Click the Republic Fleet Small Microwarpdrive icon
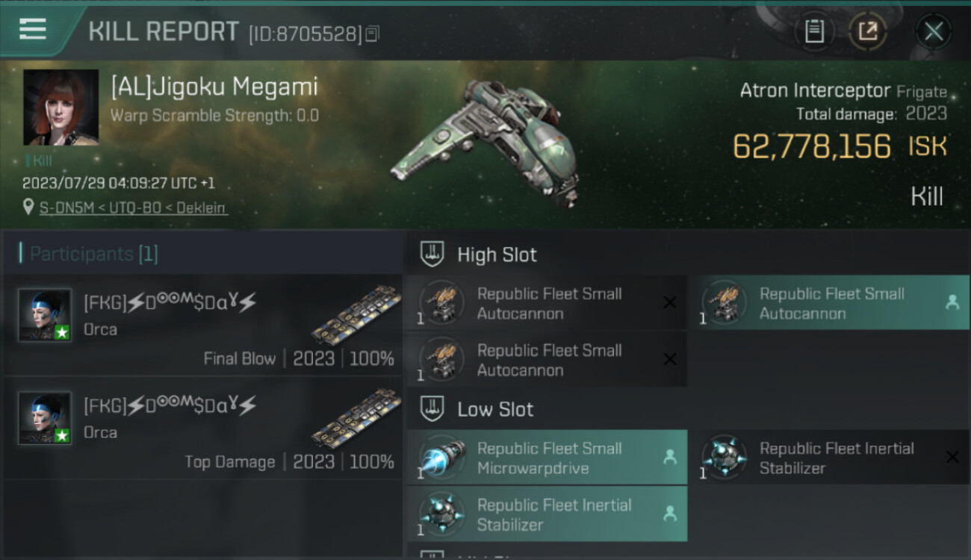Viewport: 971px width, 560px height. [x=442, y=457]
